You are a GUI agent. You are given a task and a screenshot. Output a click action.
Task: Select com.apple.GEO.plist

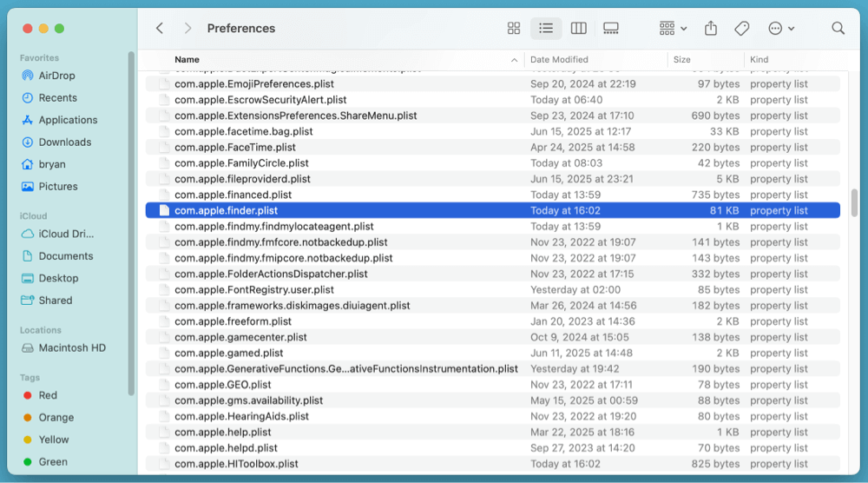pos(493,385)
